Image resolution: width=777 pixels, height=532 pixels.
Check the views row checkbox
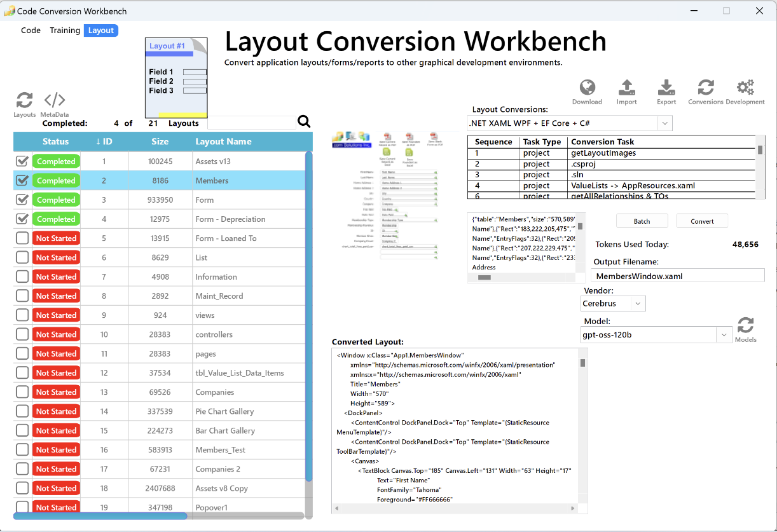[x=22, y=315]
